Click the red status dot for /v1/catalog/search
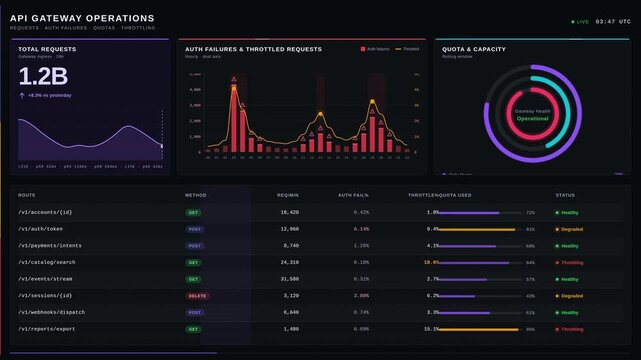 pyautogui.click(x=557, y=263)
